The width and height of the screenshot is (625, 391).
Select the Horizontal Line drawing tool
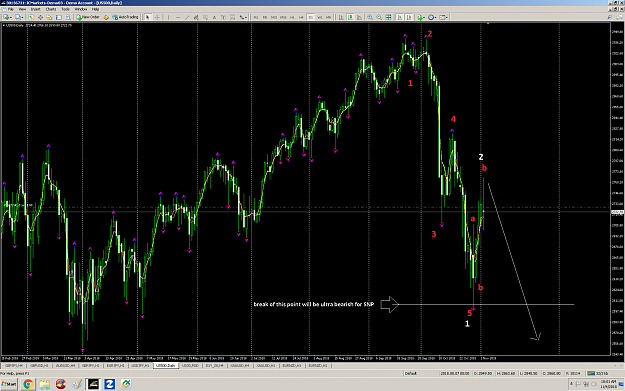[x=178, y=17]
